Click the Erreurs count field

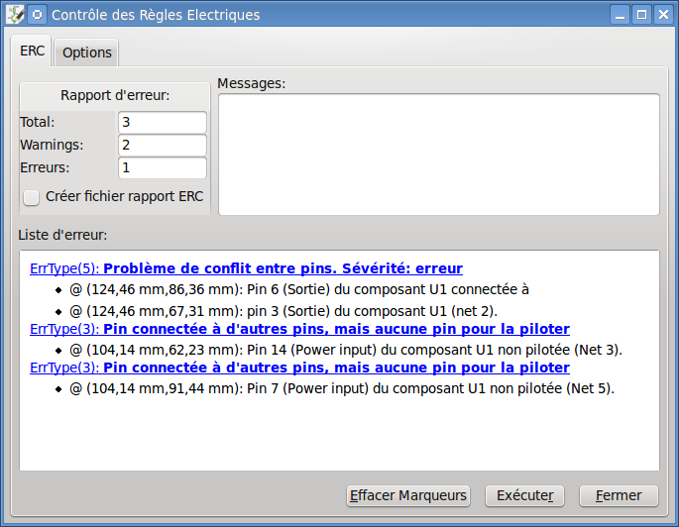point(162,168)
